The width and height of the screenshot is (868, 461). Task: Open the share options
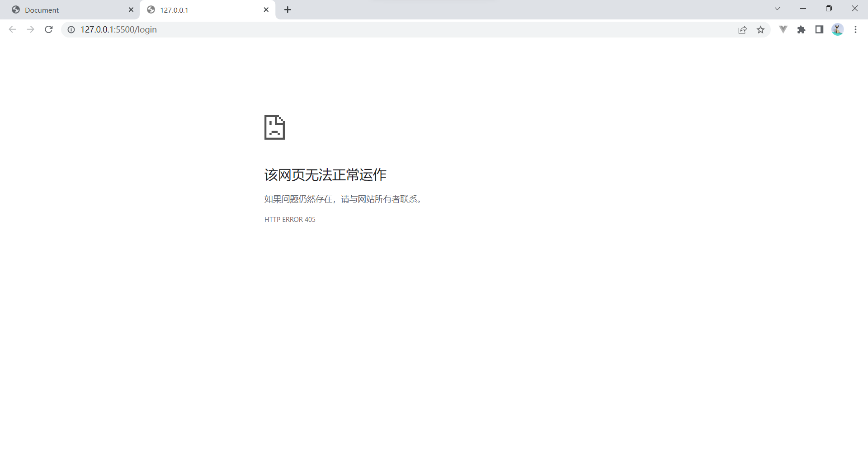[743, 29]
